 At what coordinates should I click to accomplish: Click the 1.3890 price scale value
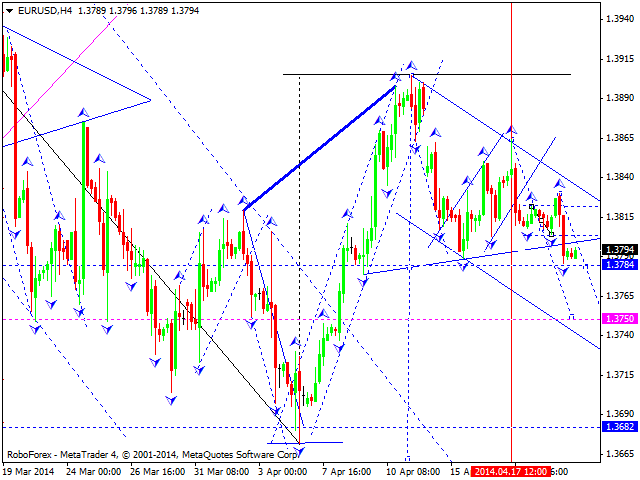coord(620,98)
